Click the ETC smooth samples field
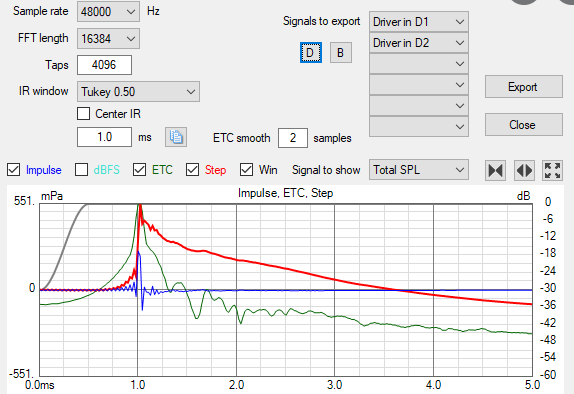The image size is (574, 394). (293, 138)
